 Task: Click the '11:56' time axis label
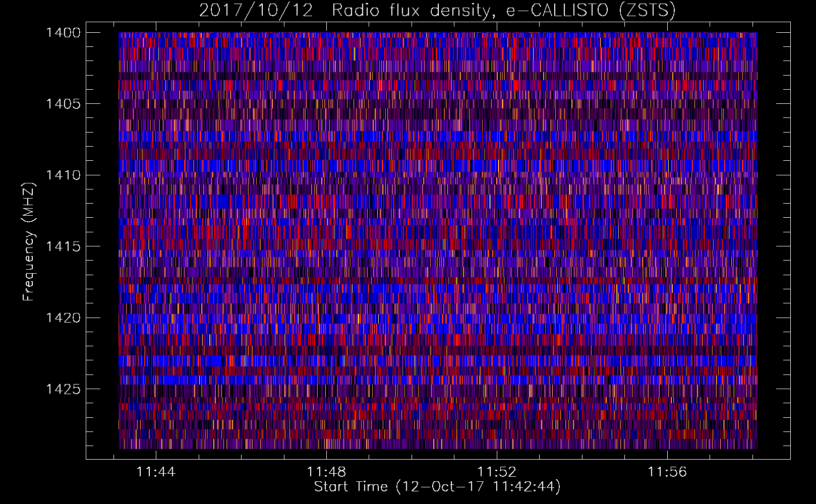[x=668, y=472]
